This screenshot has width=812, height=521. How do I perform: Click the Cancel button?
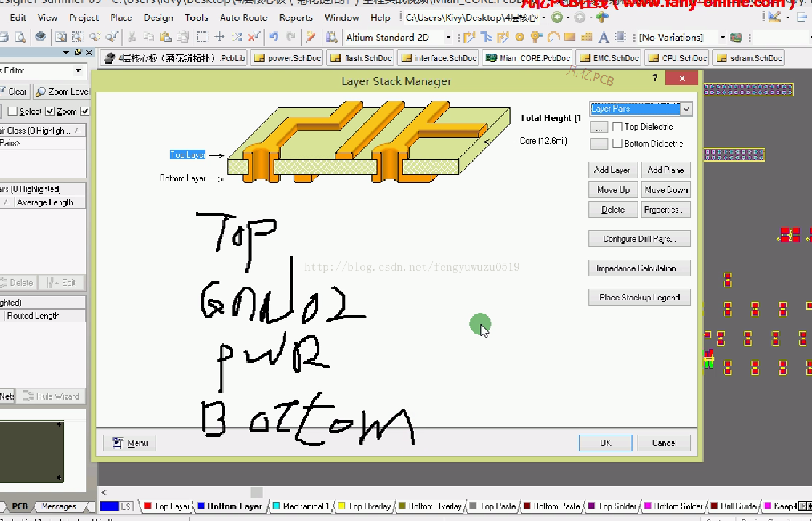tap(664, 443)
